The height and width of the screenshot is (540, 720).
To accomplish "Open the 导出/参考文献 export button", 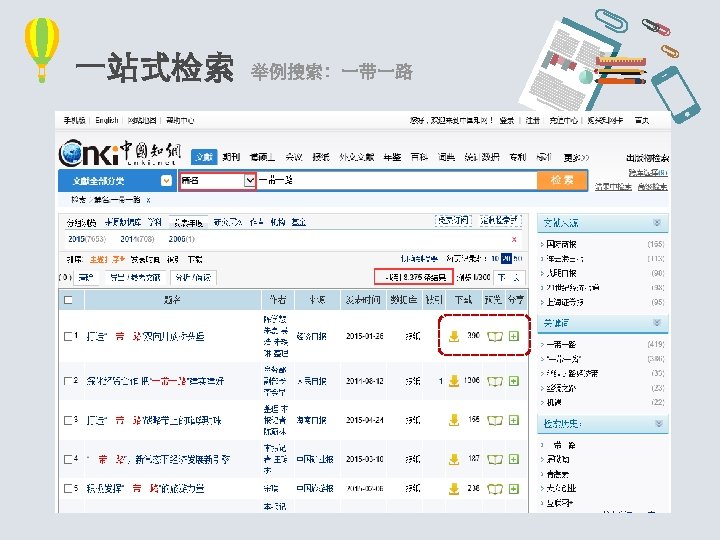I will point(135,277).
